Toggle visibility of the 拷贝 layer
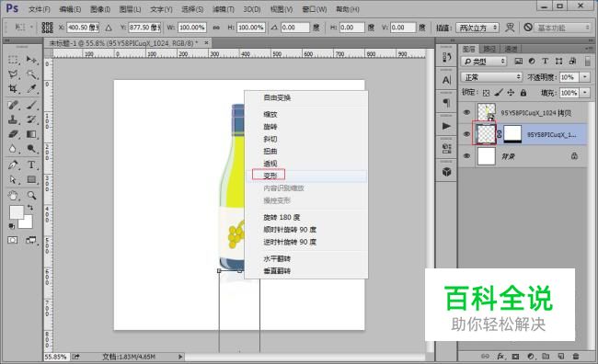This screenshot has height=364, width=598. click(x=466, y=112)
